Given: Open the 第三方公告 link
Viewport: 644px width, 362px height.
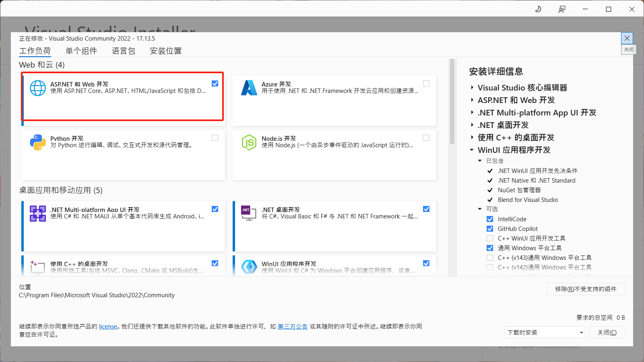Looking at the screenshot, I should click(x=293, y=327).
